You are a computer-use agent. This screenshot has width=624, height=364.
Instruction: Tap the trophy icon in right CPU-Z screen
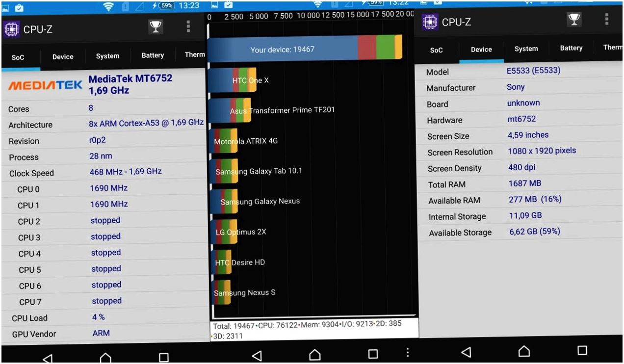tap(573, 20)
